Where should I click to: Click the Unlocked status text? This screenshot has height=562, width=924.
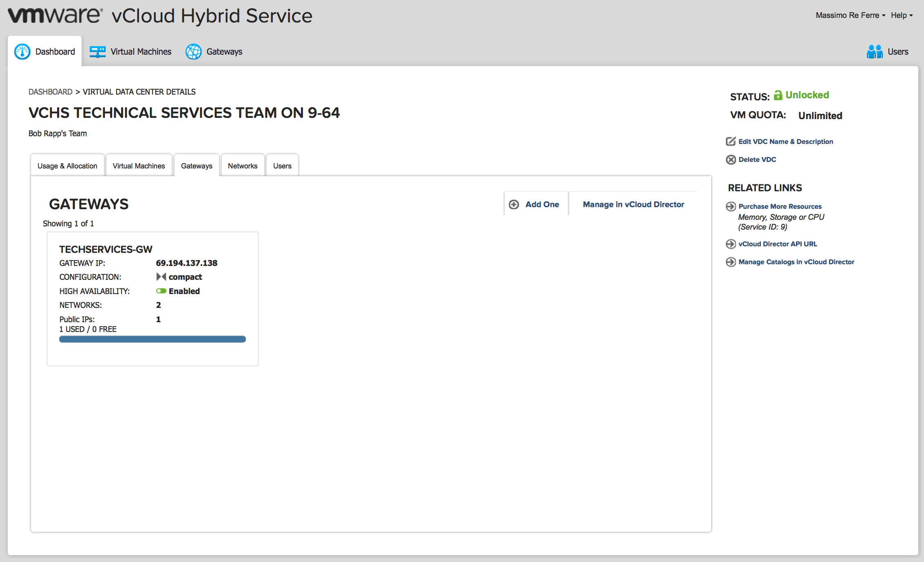click(807, 95)
